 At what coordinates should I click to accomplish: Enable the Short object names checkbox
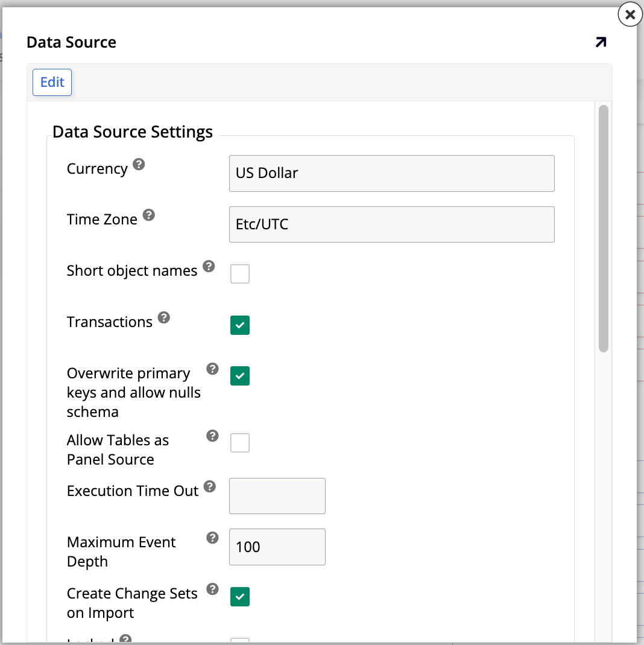[x=240, y=273]
